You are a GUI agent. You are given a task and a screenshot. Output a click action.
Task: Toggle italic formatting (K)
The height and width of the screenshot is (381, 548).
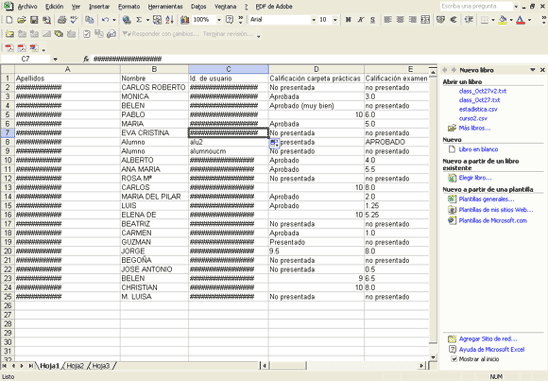(361, 20)
